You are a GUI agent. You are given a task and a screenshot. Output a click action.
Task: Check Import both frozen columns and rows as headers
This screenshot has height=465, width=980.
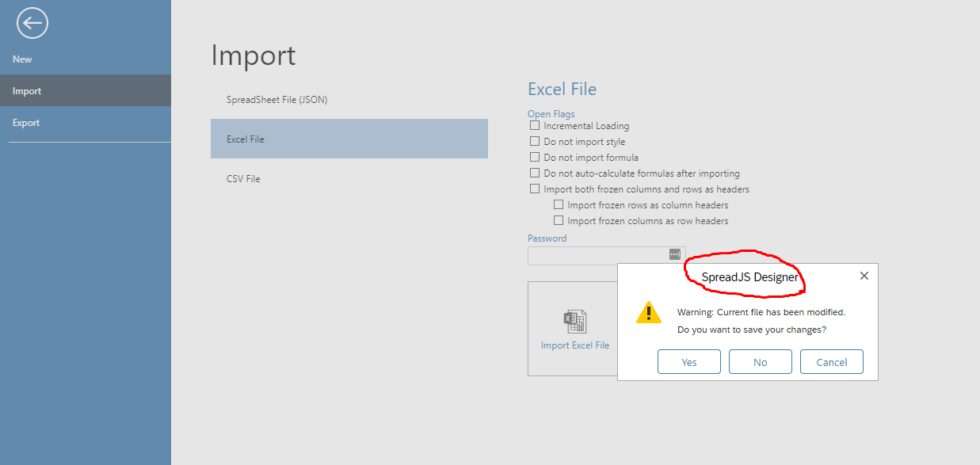535,189
